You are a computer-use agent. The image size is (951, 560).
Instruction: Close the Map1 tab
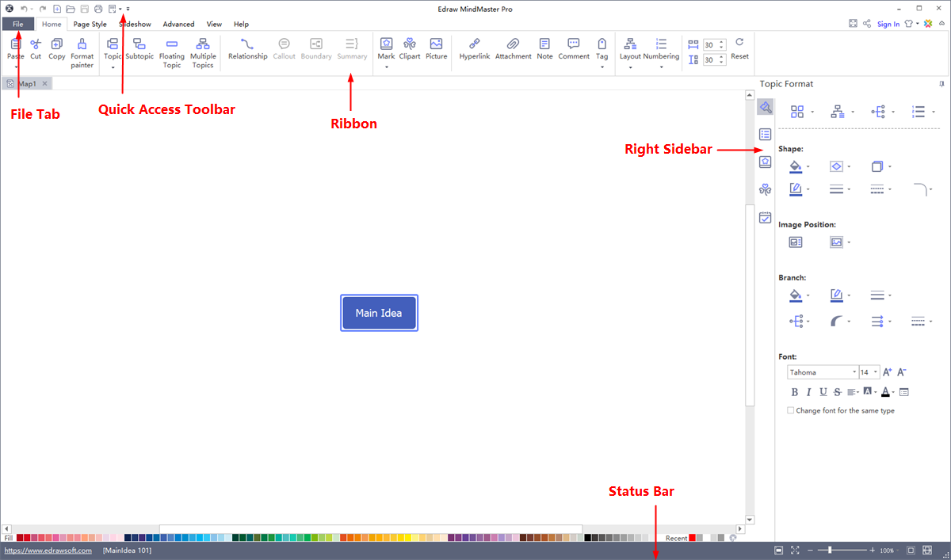tap(45, 83)
